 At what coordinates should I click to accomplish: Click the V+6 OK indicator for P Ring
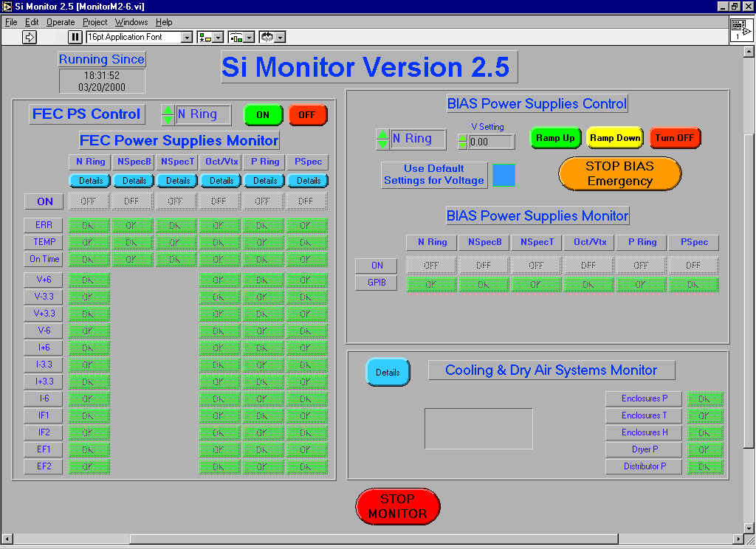coord(263,280)
